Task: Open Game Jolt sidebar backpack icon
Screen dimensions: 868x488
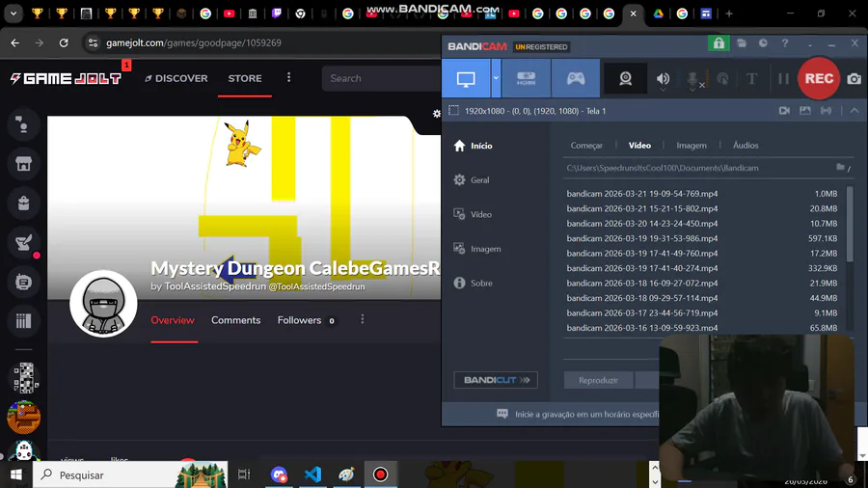Action: coord(23,203)
